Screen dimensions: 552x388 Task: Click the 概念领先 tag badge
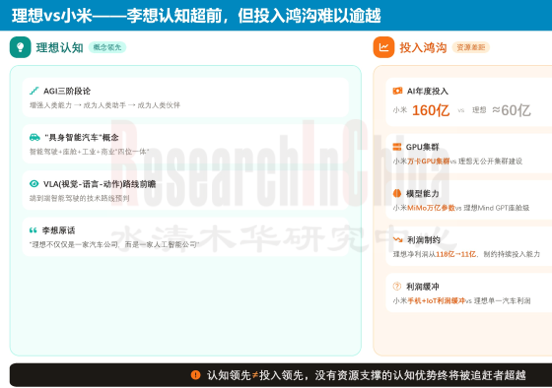107,47
